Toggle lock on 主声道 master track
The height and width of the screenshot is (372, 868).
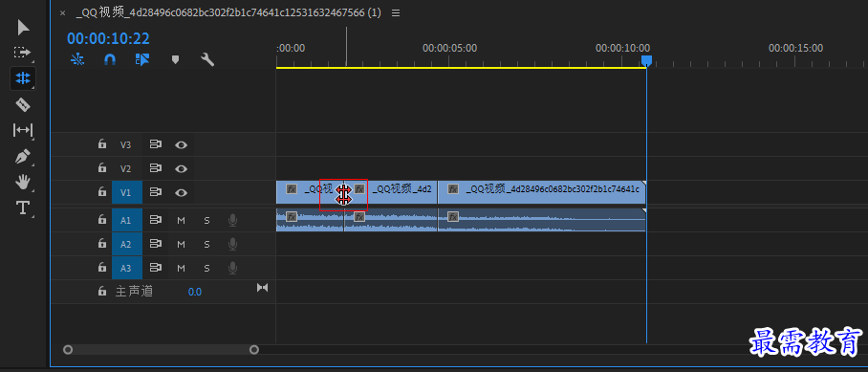tap(102, 291)
